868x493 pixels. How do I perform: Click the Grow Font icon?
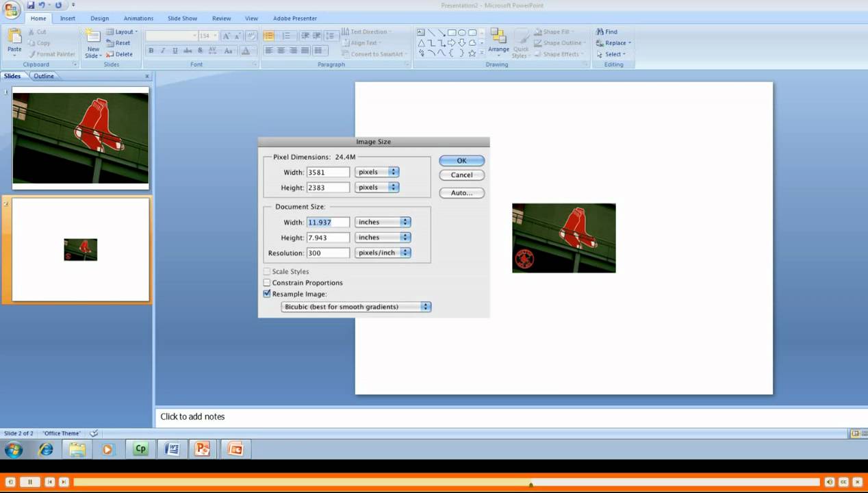pyautogui.click(x=227, y=36)
